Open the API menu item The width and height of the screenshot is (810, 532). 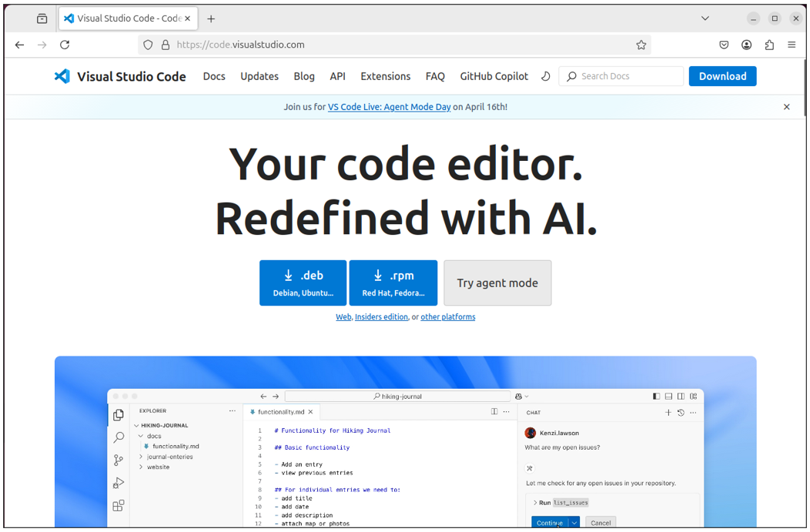point(337,76)
